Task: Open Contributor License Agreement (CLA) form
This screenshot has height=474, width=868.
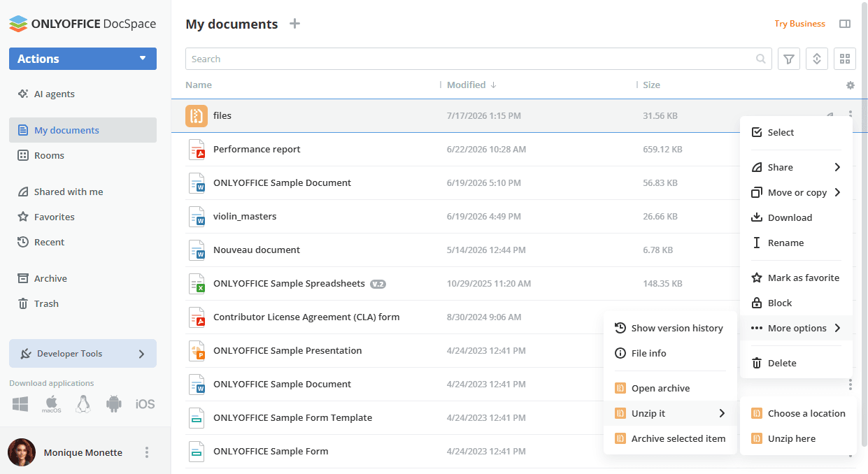Action: coord(306,317)
